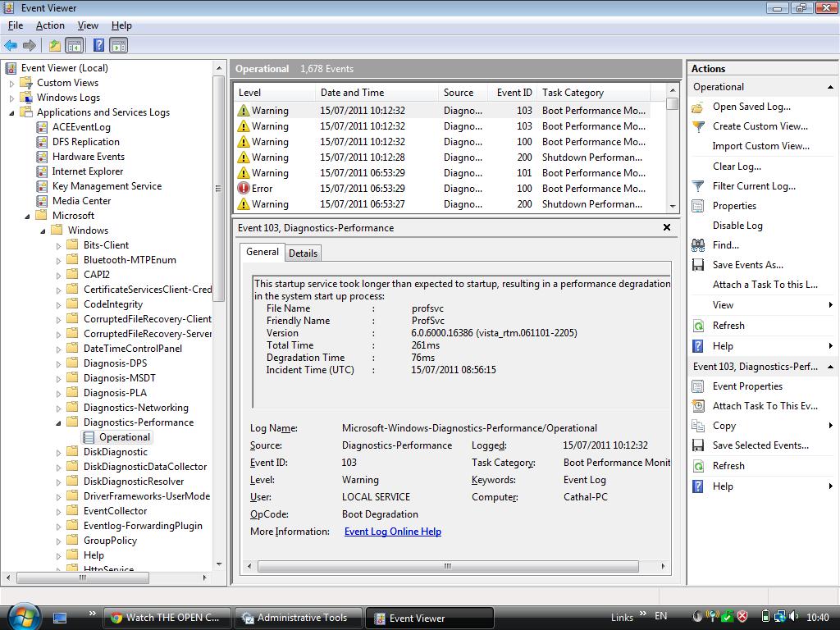Open the View menu
This screenshot has width=840, height=630.
point(88,25)
